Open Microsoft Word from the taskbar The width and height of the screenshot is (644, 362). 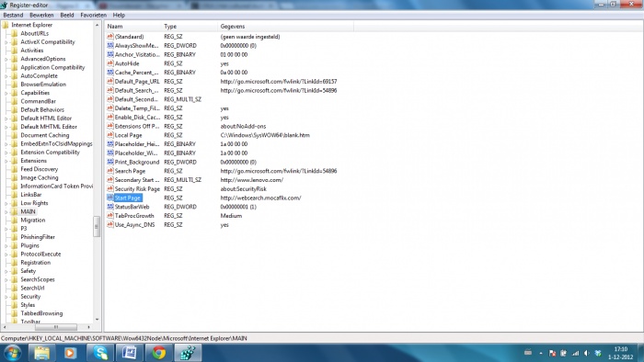130,353
